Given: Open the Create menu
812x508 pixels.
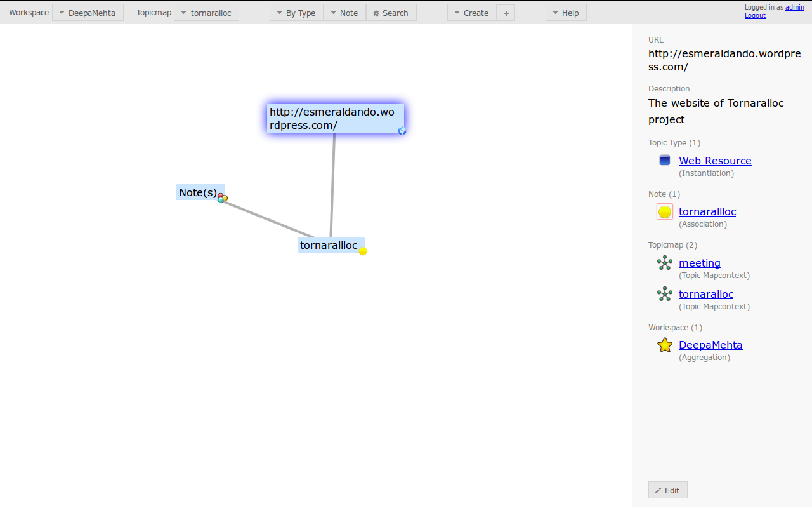Looking at the screenshot, I should coord(471,13).
